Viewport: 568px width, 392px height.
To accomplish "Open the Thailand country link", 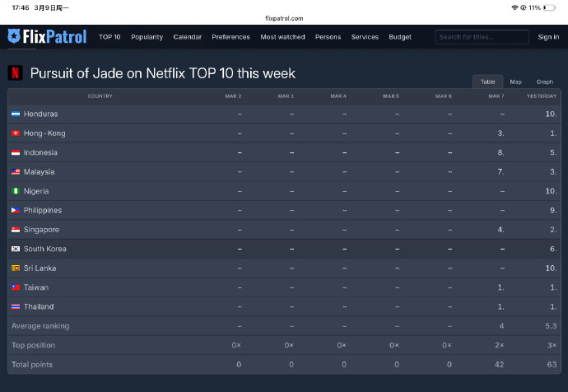I will [39, 306].
